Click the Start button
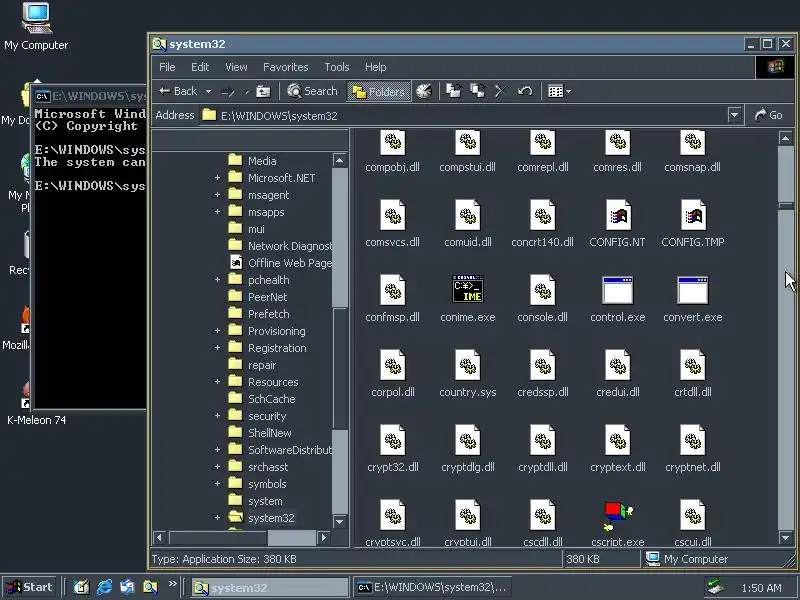The height and width of the screenshot is (600, 800). (x=29, y=587)
